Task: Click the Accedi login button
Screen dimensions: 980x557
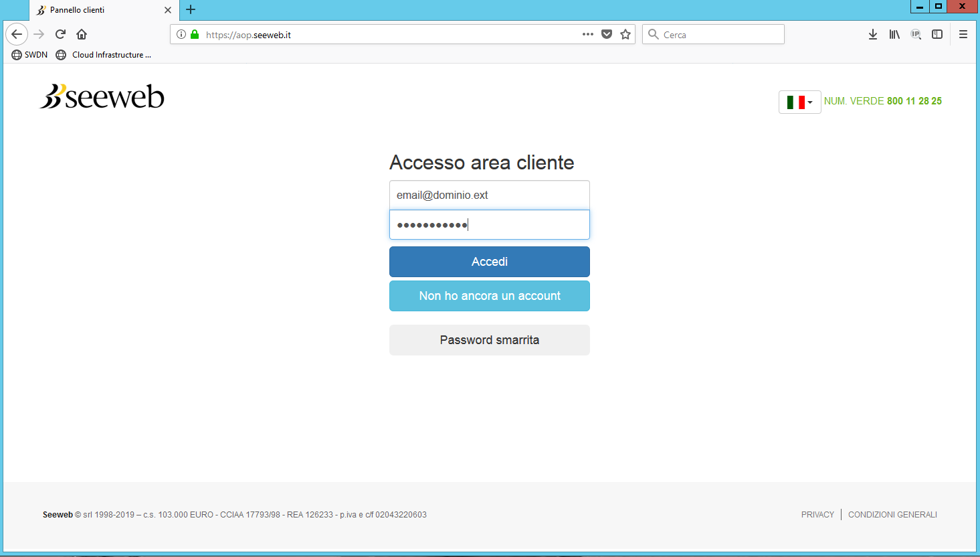Action: point(490,262)
